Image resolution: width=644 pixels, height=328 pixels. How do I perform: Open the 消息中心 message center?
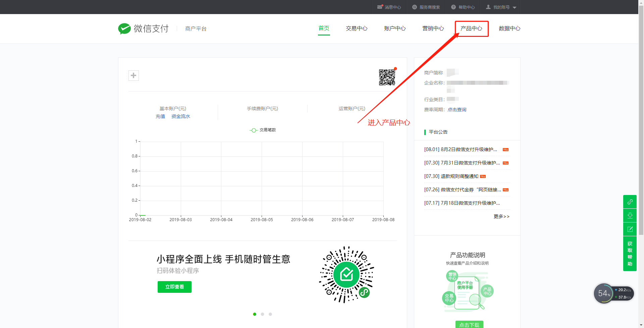coord(389,7)
